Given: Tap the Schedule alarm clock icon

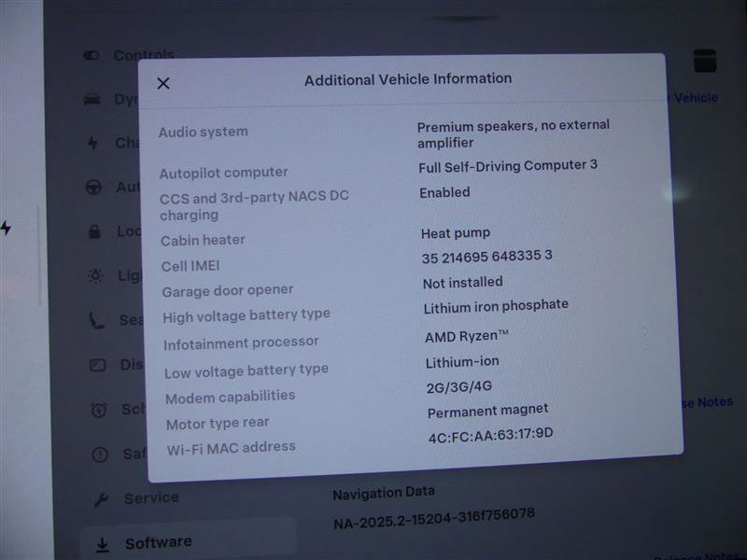Looking at the screenshot, I should pyautogui.click(x=99, y=410).
